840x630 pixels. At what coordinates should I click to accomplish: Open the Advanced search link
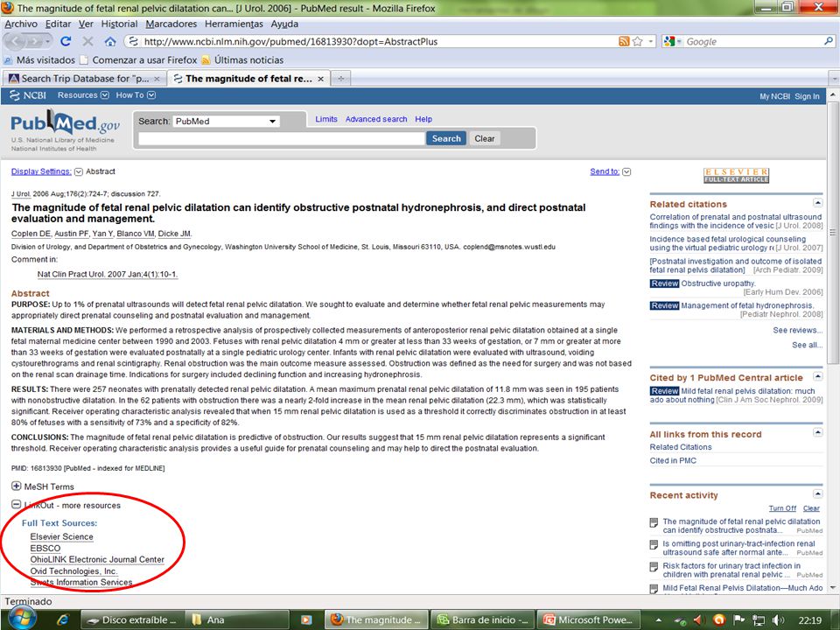pos(376,119)
